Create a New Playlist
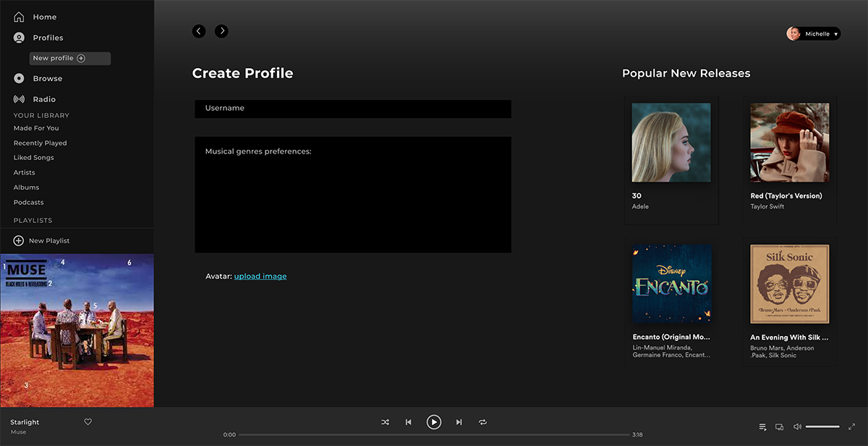 click(x=49, y=240)
